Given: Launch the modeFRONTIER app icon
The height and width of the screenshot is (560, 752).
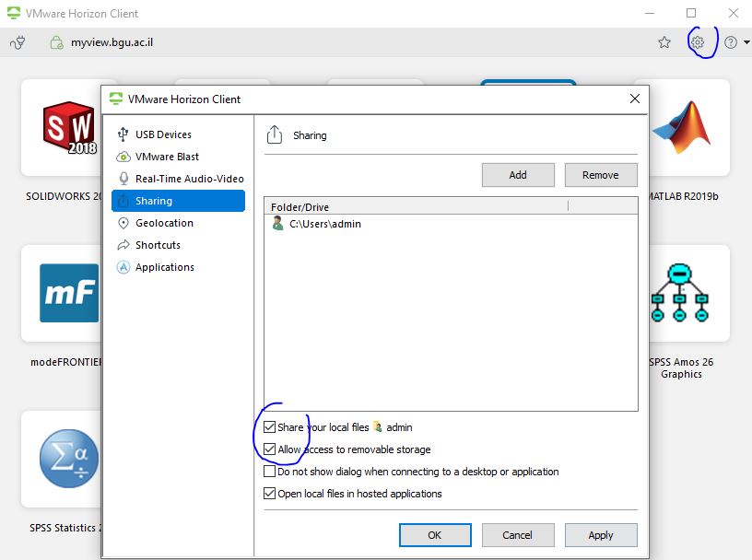Looking at the screenshot, I should (69, 293).
